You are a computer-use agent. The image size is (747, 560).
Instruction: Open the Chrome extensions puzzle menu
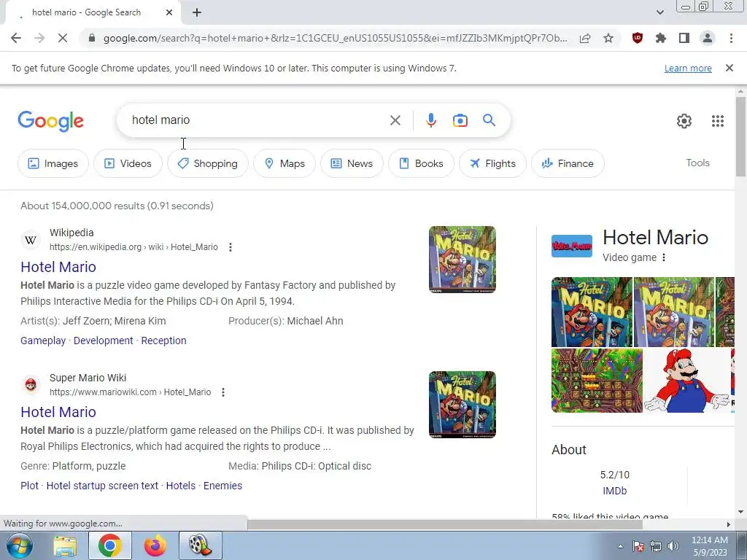click(661, 38)
